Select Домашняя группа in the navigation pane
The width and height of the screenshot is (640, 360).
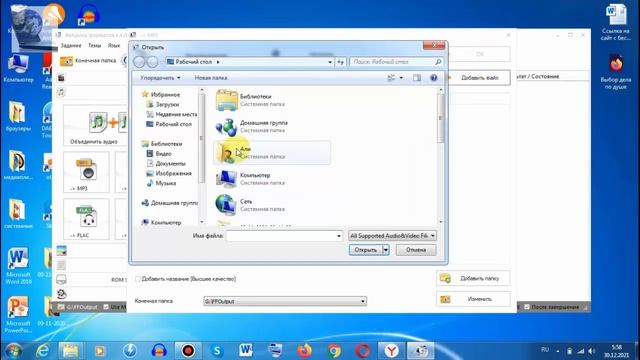pyautogui.click(x=170, y=203)
